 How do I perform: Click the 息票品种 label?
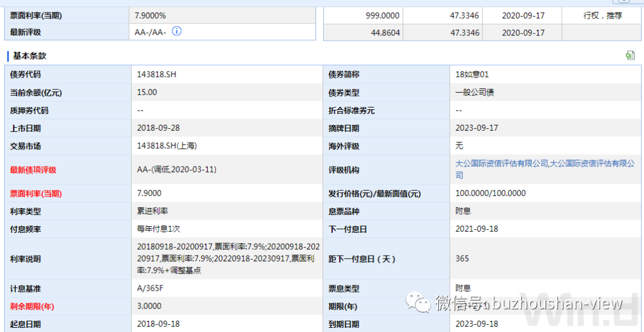click(344, 211)
